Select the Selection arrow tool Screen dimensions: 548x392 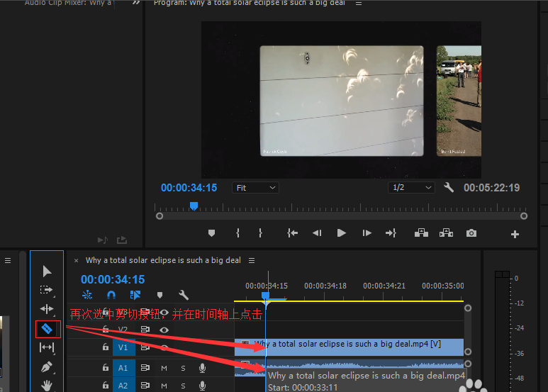pyautogui.click(x=47, y=271)
